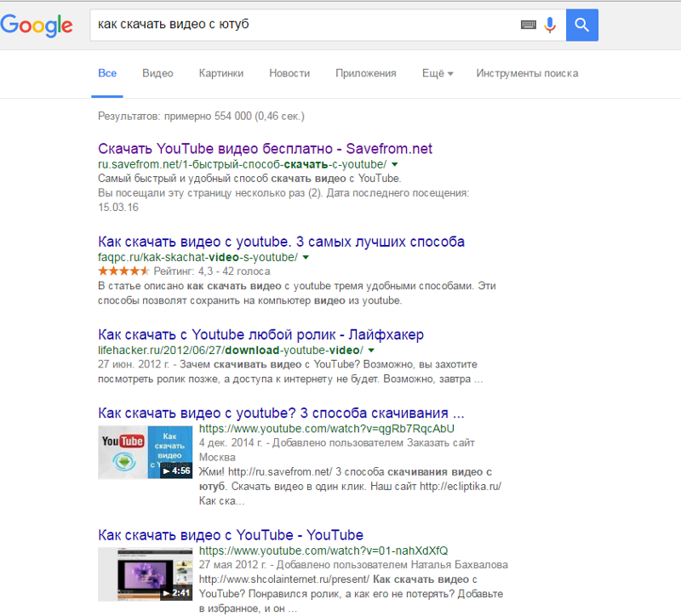
Task: Click 'Самый быстрый и удобный способ' snippet
Action: (x=183, y=179)
